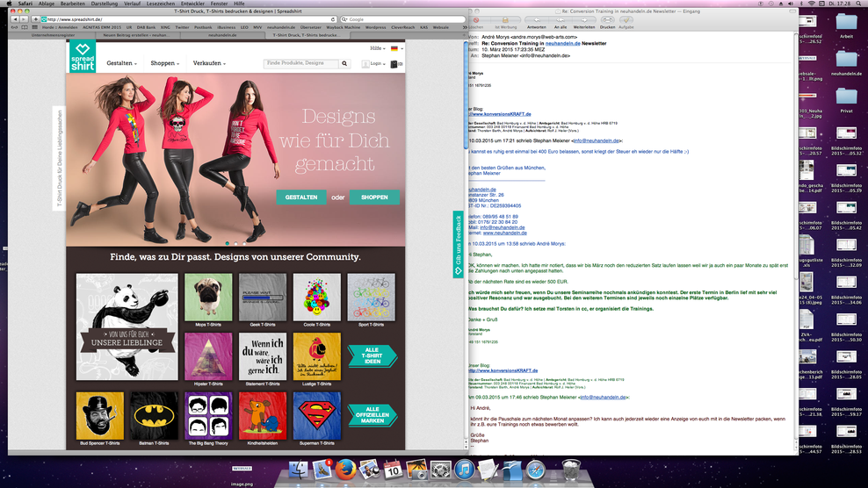Open the Login dropdown
Viewport: 868px width, 488px height.
[373, 64]
